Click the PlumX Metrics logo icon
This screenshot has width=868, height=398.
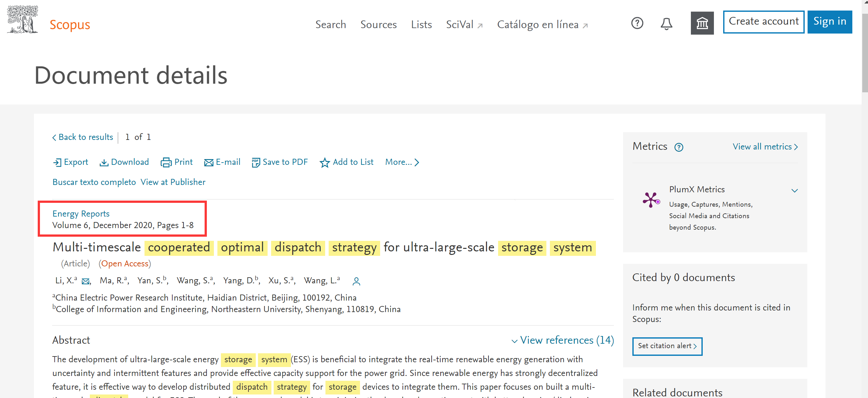click(651, 200)
